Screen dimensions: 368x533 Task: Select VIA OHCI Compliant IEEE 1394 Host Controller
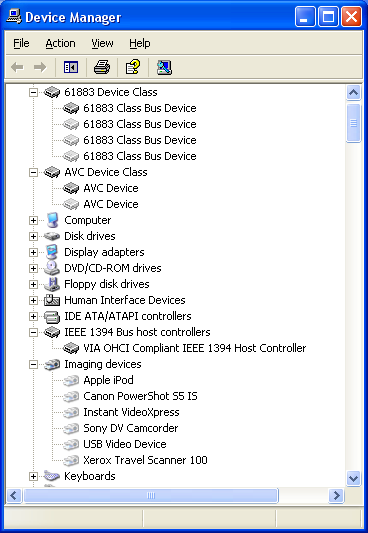(x=195, y=348)
